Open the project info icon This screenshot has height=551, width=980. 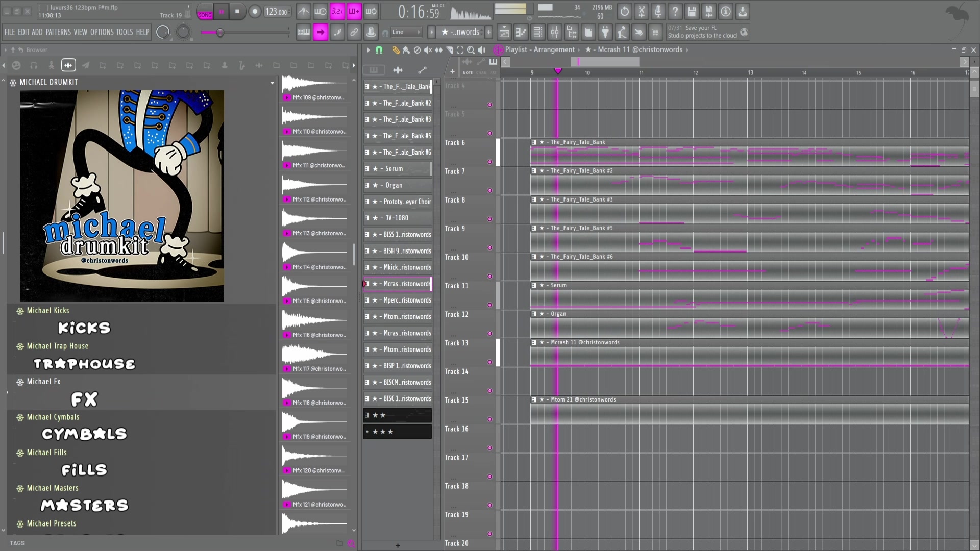click(726, 11)
